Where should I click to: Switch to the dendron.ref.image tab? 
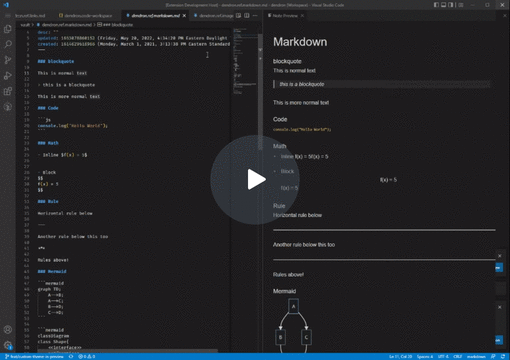click(x=213, y=16)
